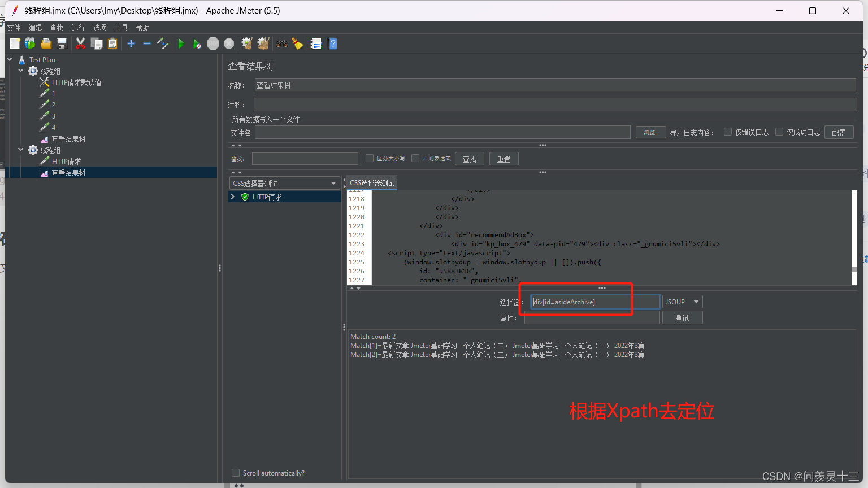Select 查看结果树 under first 线程组
This screenshot has height=488, width=868.
68,139
